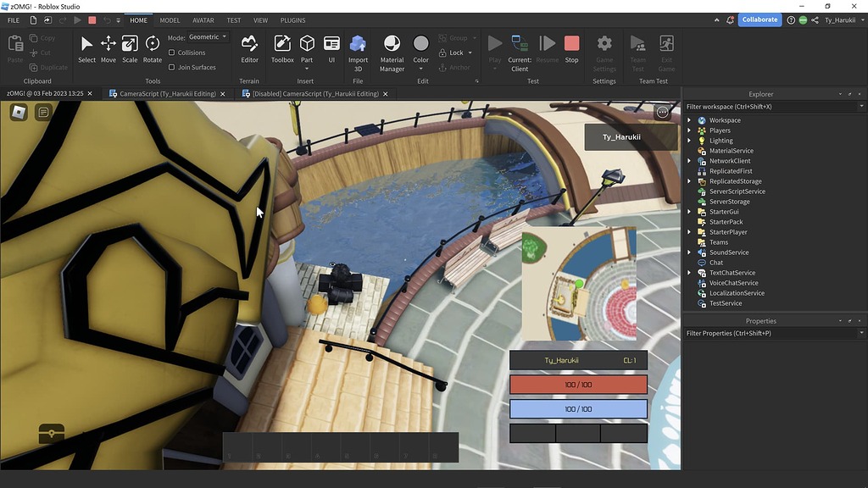Click the Collaborate button
The height and width of the screenshot is (488, 868).
759,19
